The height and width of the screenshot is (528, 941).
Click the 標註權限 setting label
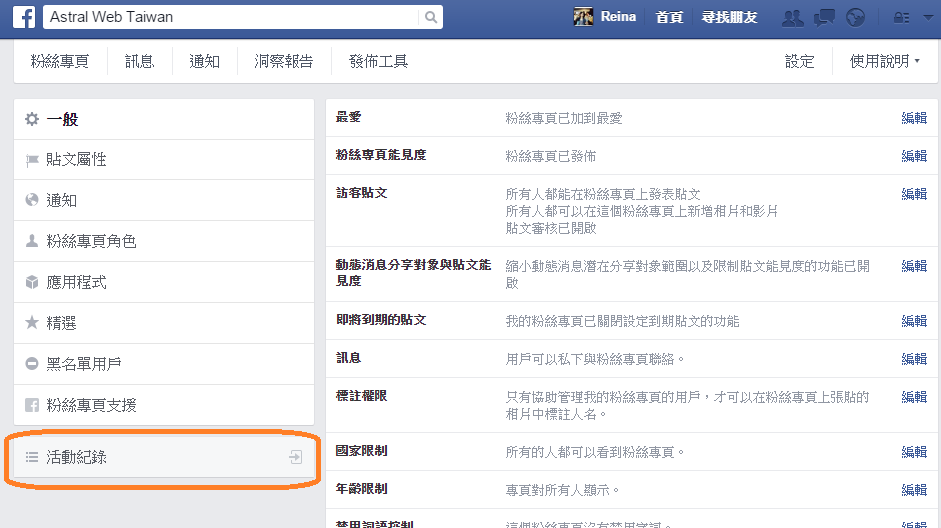[361, 395]
